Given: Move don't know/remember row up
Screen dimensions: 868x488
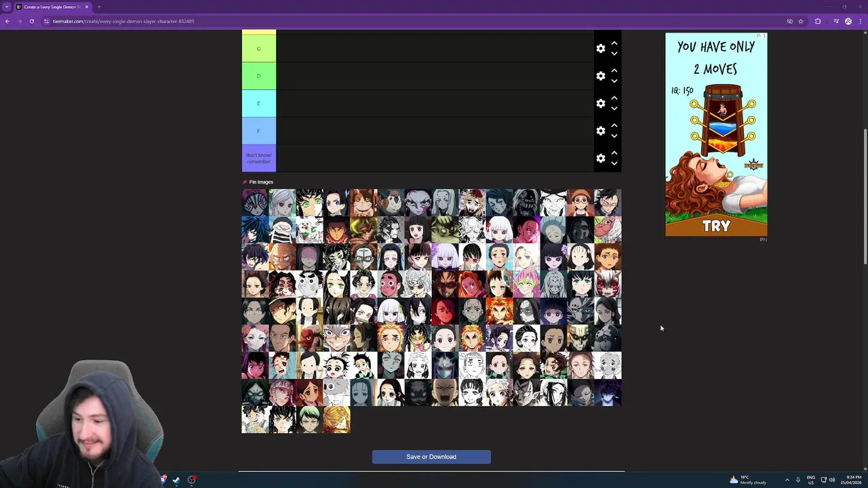Looking at the screenshot, I should tap(614, 152).
